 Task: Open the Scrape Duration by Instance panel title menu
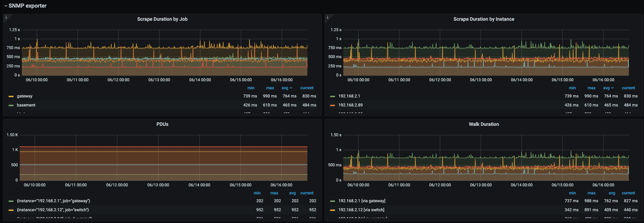(483, 19)
